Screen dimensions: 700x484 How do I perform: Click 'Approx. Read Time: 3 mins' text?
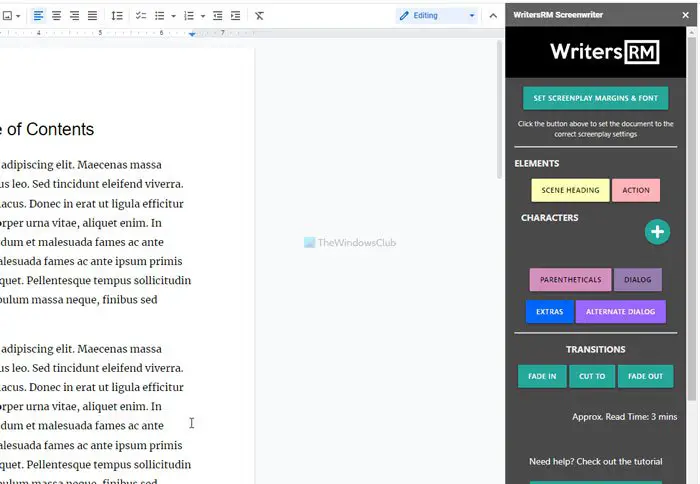625,417
